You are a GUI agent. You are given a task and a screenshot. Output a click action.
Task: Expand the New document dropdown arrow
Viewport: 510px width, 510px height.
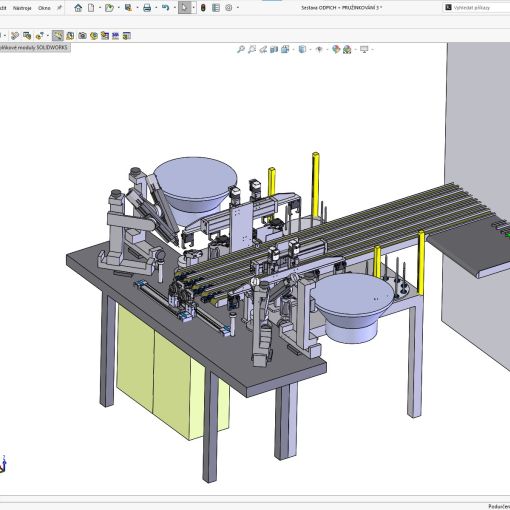click(100, 8)
